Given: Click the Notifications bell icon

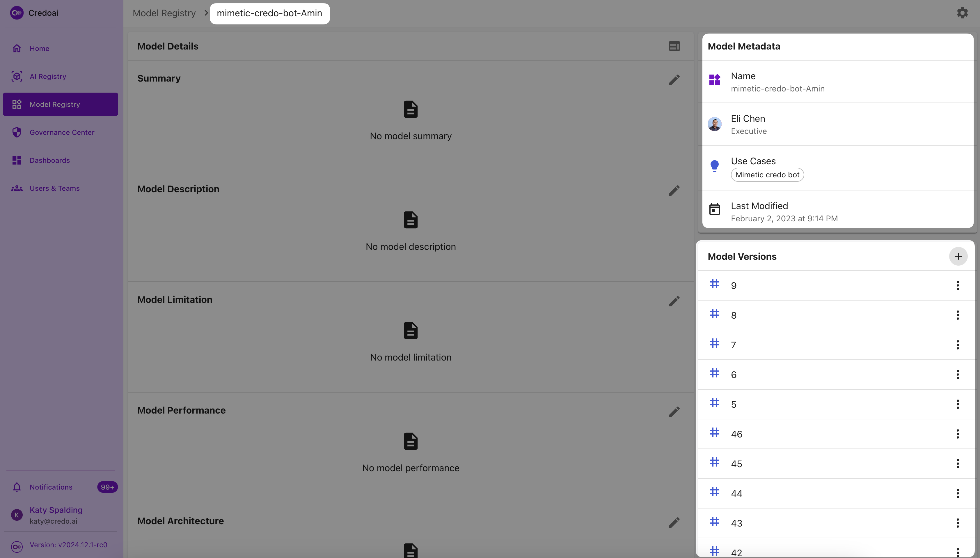Looking at the screenshot, I should click(x=17, y=487).
